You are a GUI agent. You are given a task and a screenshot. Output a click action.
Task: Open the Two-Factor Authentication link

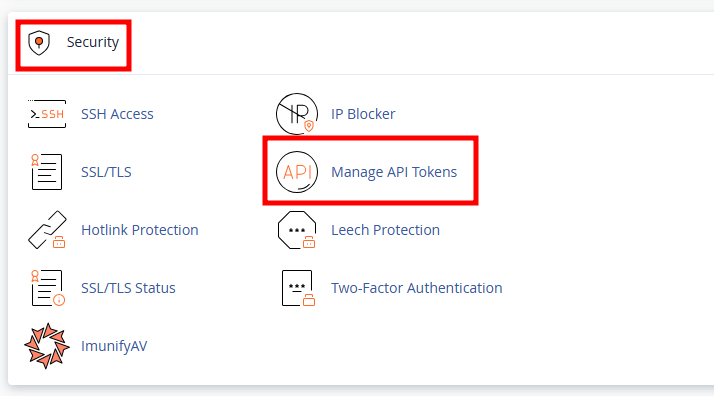(x=417, y=288)
